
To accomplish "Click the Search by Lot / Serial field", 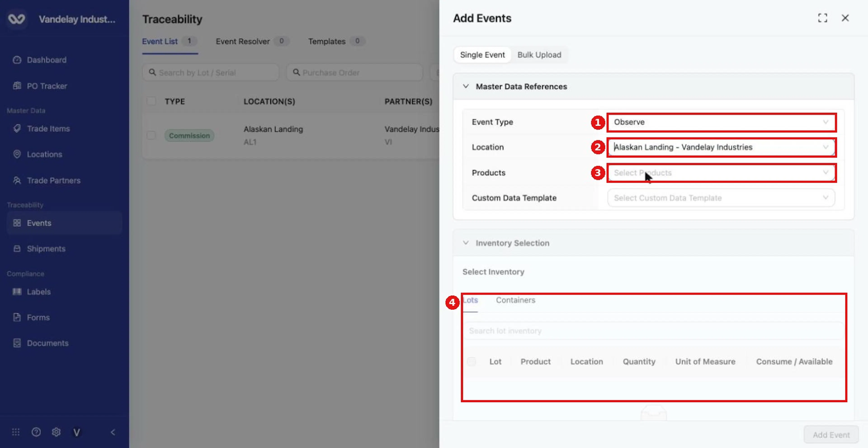I will pos(211,72).
